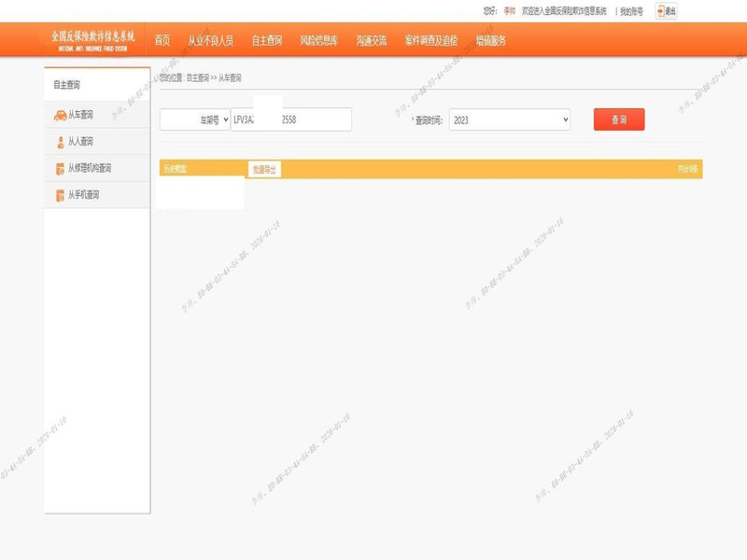Image resolution: width=747 pixels, height=560 pixels.
Task: Click the phone icon beside 从手机查询
Action: (x=61, y=195)
